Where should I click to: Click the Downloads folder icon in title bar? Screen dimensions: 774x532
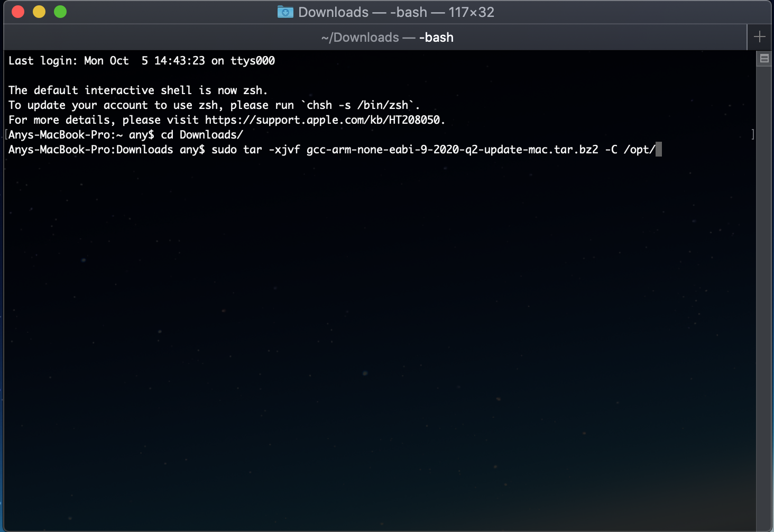[x=285, y=12]
